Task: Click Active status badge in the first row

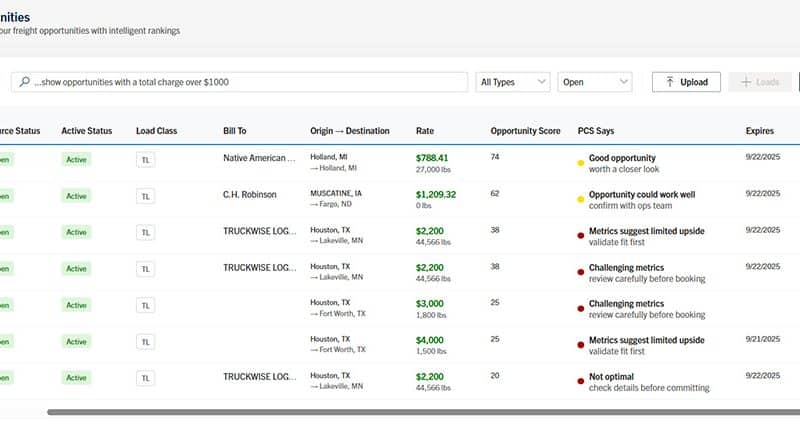Action: point(75,159)
